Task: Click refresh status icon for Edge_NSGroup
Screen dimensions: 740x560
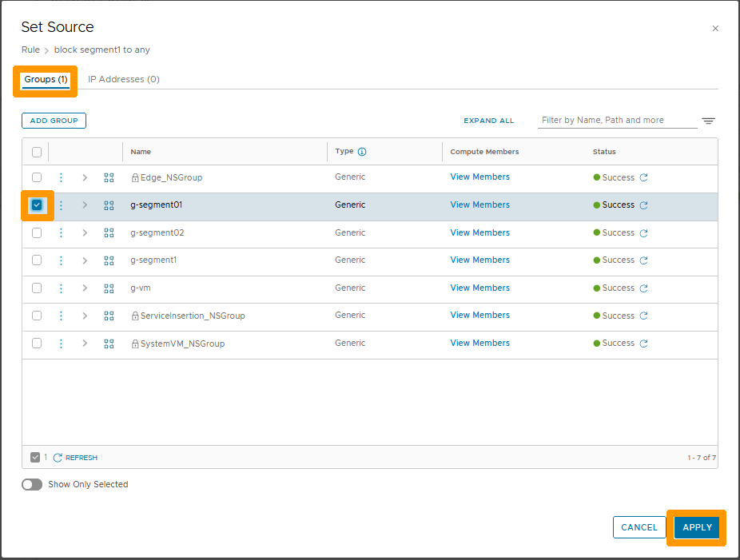Action: coord(643,177)
